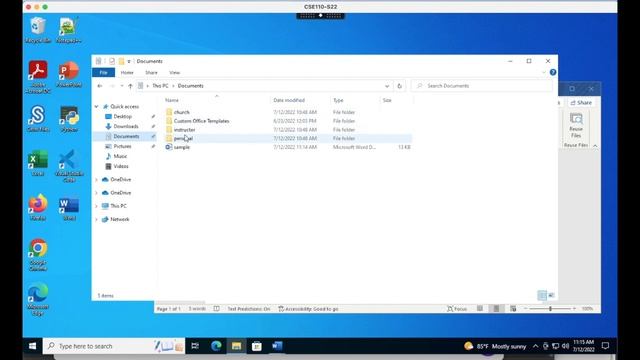Open the notification center
The height and width of the screenshot is (360, 640).
pos(605,346)
